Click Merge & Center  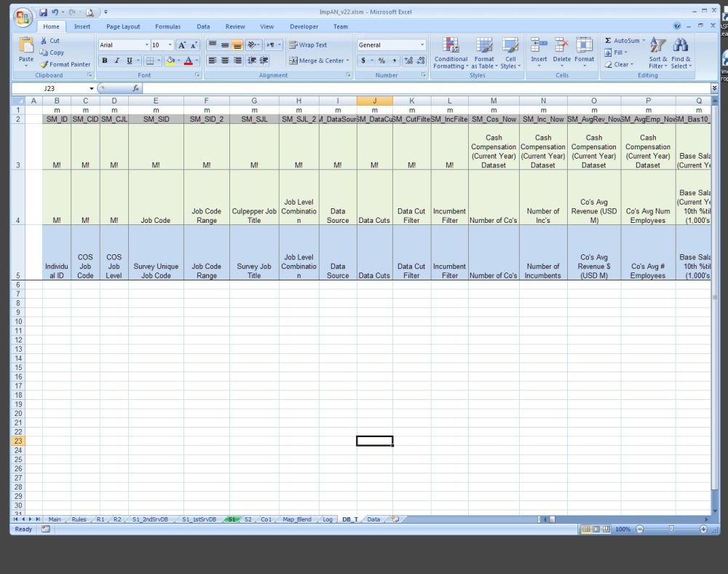(319, 60)
